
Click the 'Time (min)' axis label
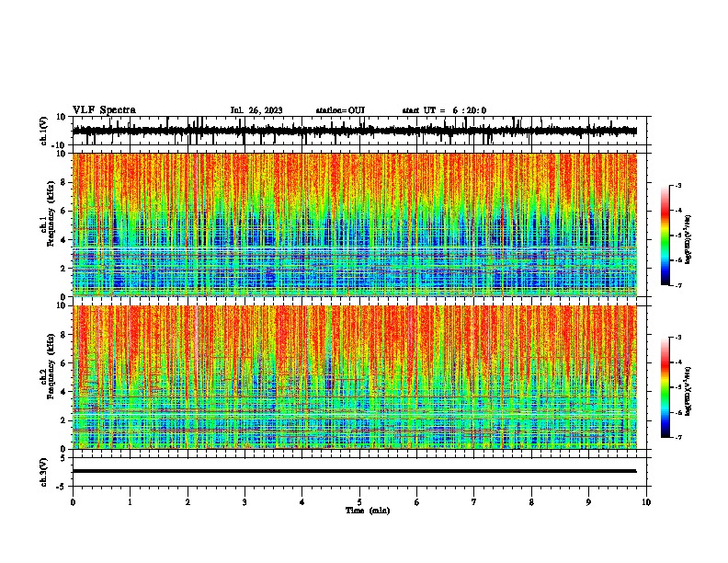(368, 511)
